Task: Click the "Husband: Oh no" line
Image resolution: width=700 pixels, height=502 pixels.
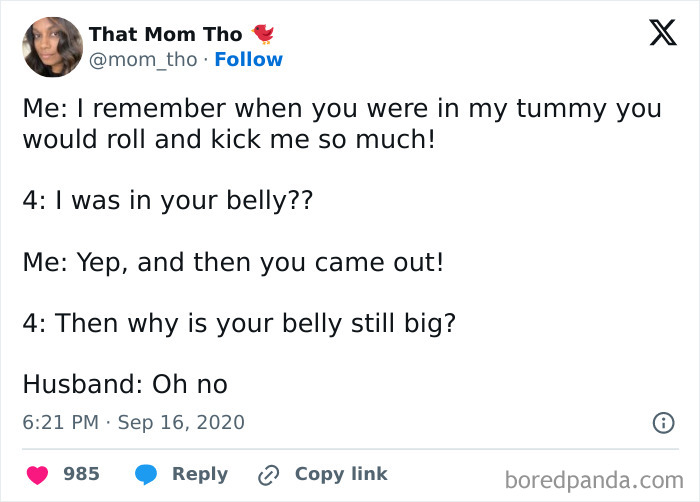Action: pos(125,384)
